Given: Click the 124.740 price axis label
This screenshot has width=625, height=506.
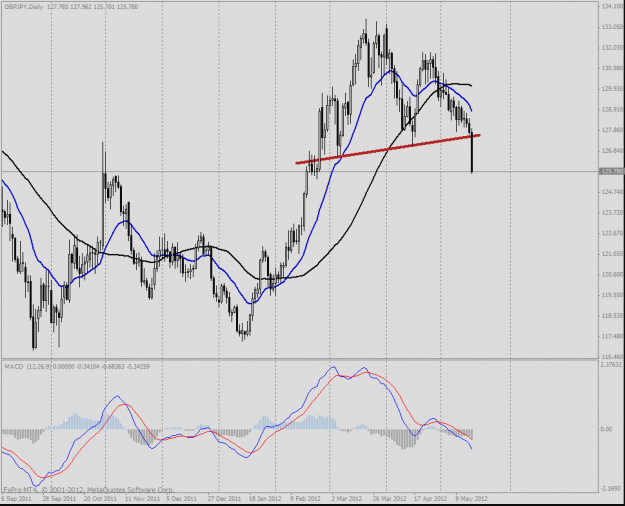Looking at the screenshot, I should 612,192.
